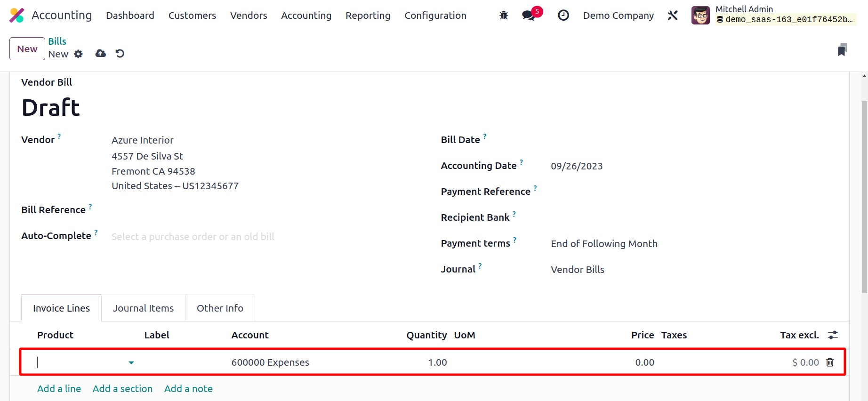Open the Reporting menu
The image size is (868, 401).
(368, 16)
